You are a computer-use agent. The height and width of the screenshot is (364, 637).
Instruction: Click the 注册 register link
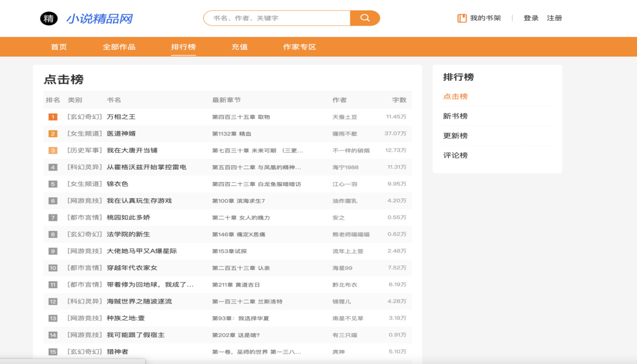coord(555,18)
